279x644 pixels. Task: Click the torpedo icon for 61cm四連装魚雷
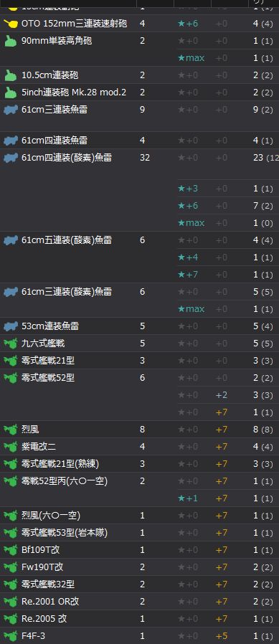(11, 141)
